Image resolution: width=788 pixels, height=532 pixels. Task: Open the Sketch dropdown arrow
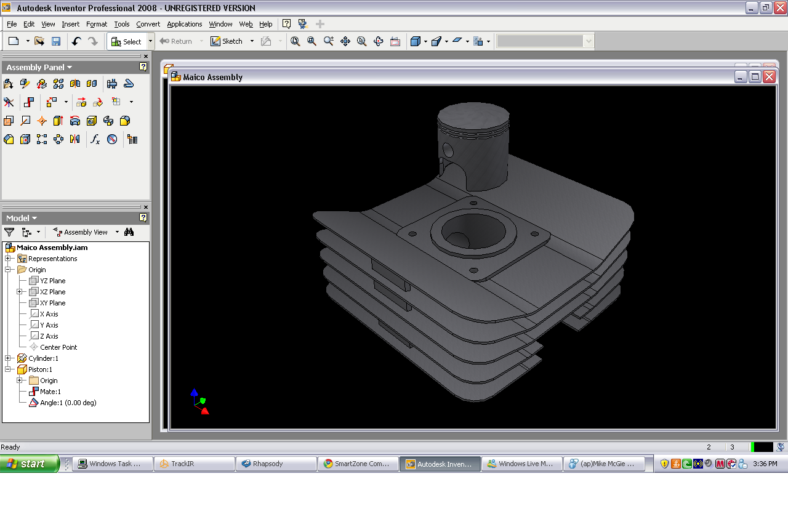pyautogui.click(x=252, y=41)
